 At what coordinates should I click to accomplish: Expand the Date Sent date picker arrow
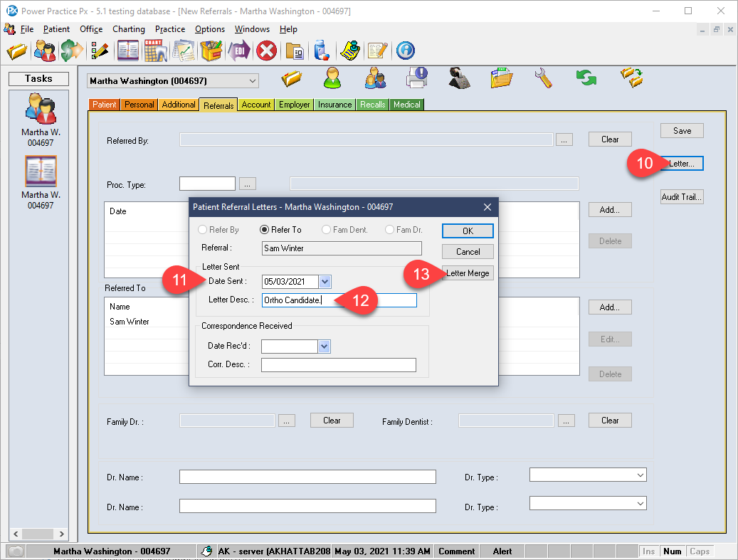click(325, 282)
